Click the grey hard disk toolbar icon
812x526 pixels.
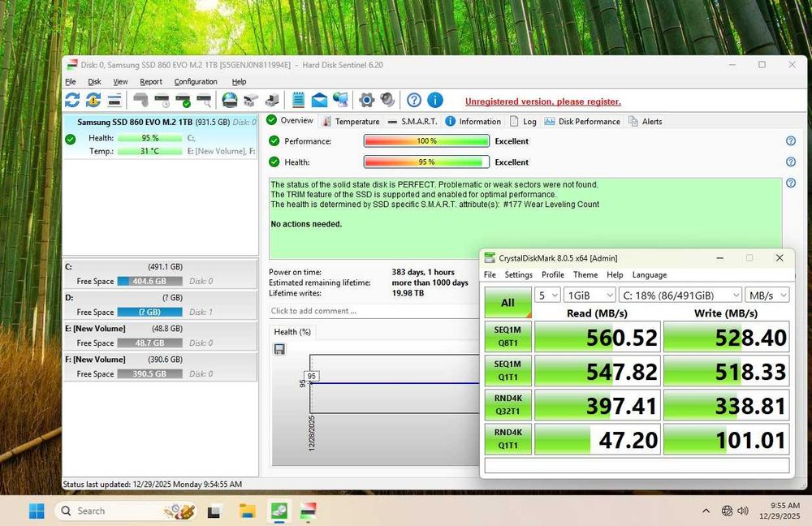pos(140,100)
